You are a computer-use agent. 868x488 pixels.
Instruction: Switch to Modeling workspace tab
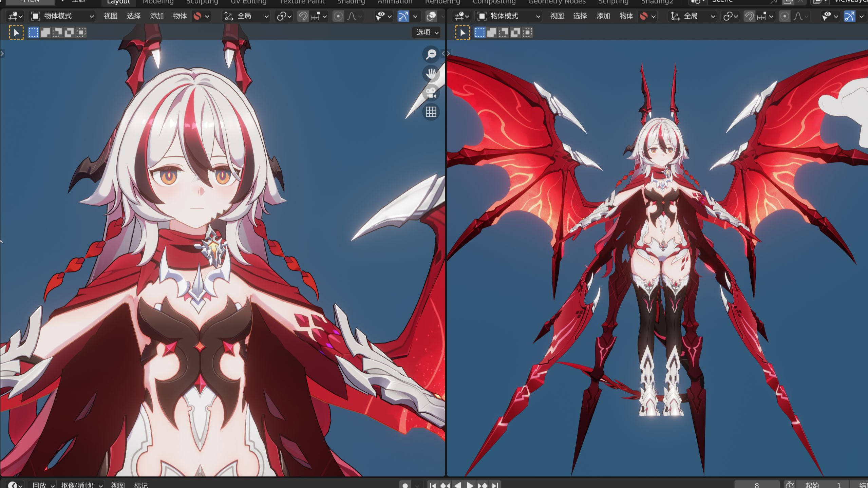point(158,2)
